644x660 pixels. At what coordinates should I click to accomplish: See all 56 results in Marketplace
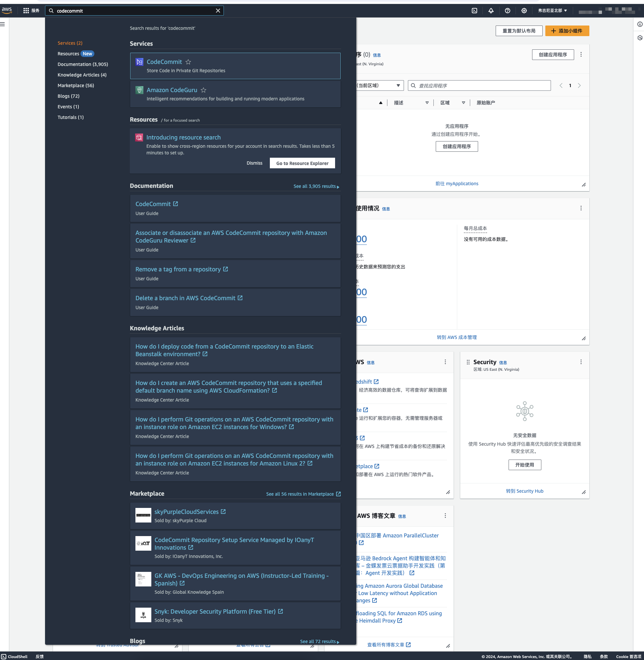(x=303, y=494)
